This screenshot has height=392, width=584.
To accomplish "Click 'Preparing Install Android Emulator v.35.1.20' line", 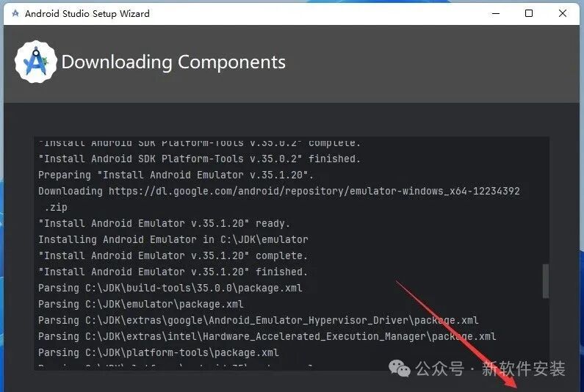I will (x=176, y=175).
